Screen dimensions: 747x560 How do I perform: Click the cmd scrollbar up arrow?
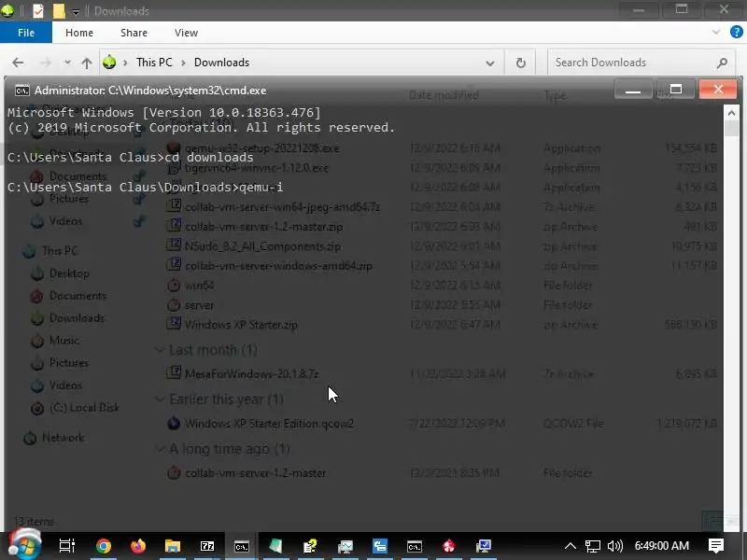point(731,113)
